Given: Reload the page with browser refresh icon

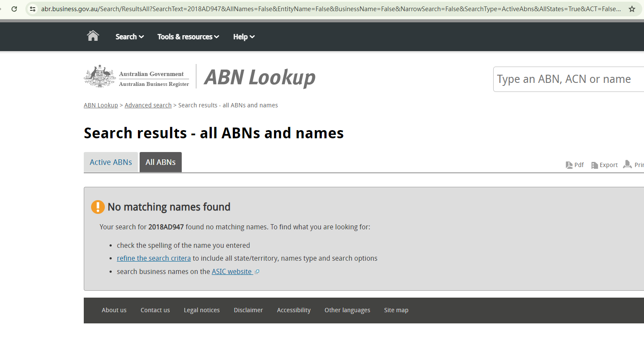Looking at the screenshot, I should pos(14,9).
